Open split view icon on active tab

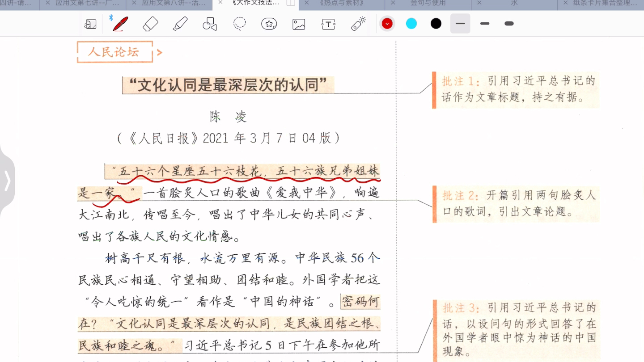click(291, 3)
